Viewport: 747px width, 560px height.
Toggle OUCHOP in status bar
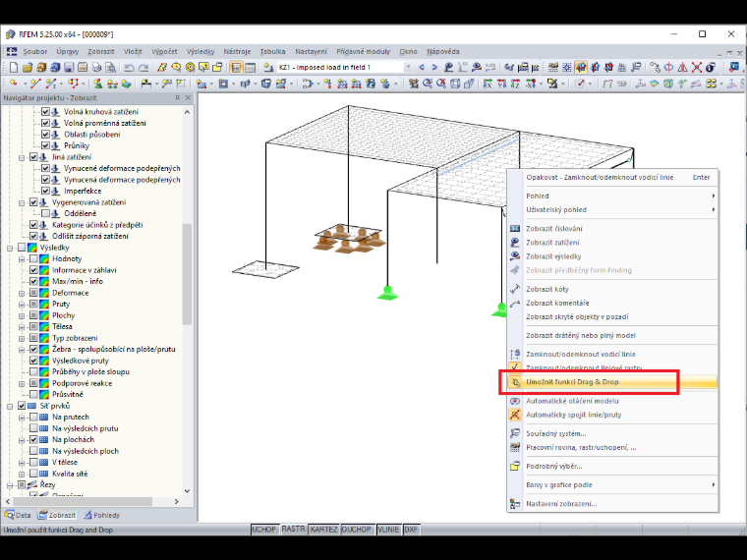(357, 530)
